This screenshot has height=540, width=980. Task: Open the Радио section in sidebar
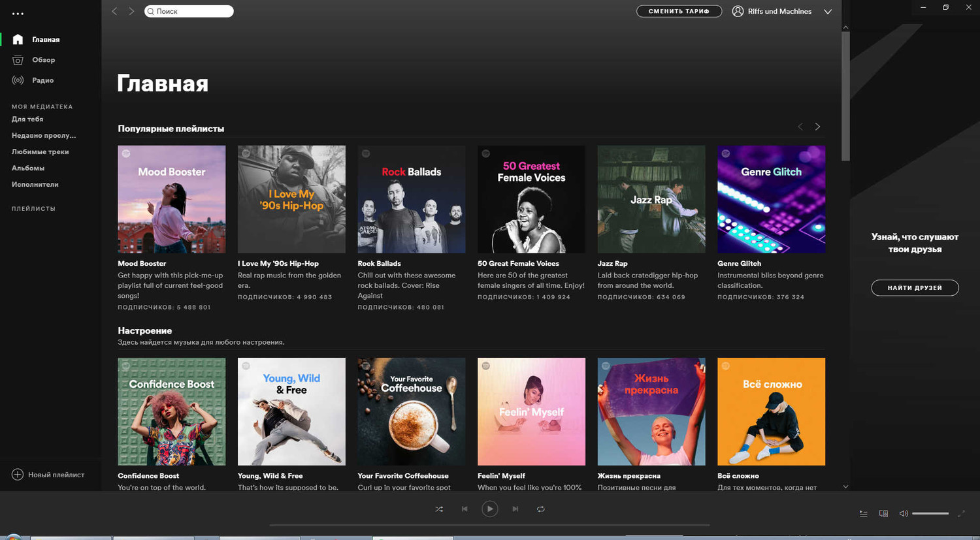tap(43, 80)
